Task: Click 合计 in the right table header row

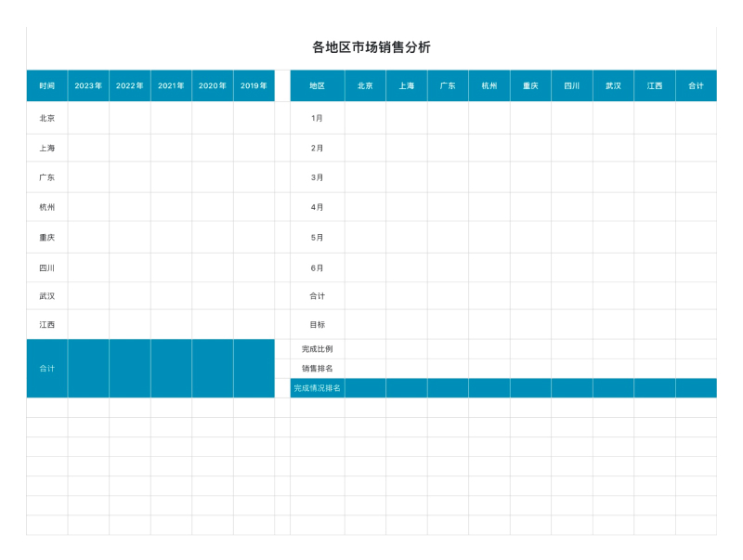Action: click(696, 85)
